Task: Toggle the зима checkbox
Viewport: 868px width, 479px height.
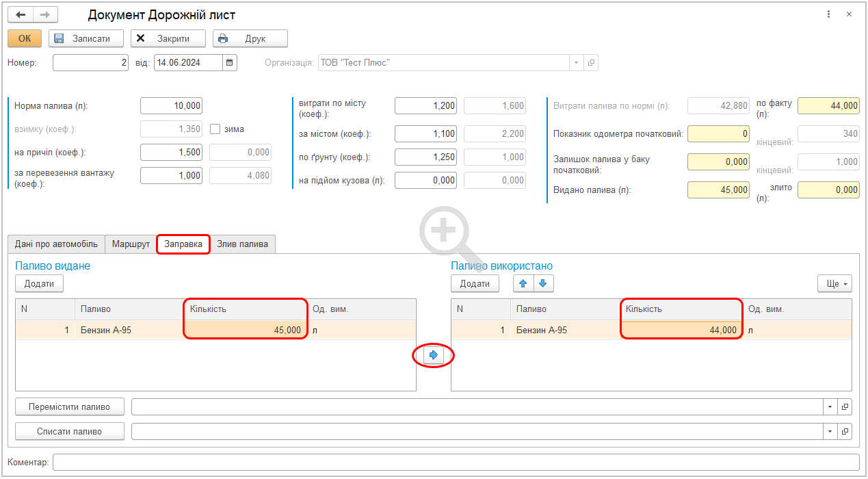Action: tap(215, 129)
